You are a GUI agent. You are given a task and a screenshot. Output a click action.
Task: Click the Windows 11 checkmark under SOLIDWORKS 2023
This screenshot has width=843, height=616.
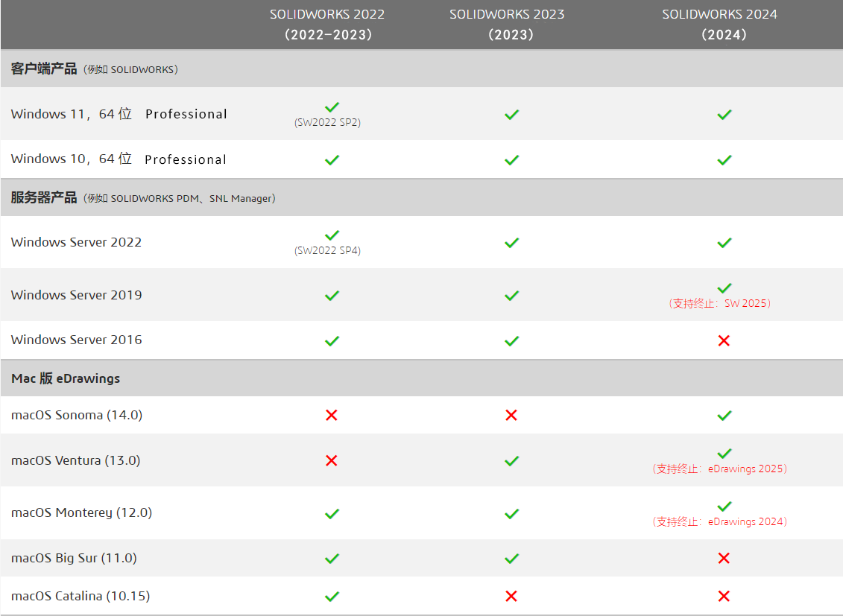[511, 115]
